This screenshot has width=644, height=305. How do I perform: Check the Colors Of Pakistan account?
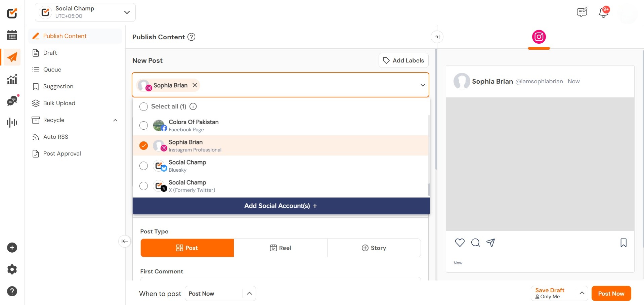coord(143,125)
